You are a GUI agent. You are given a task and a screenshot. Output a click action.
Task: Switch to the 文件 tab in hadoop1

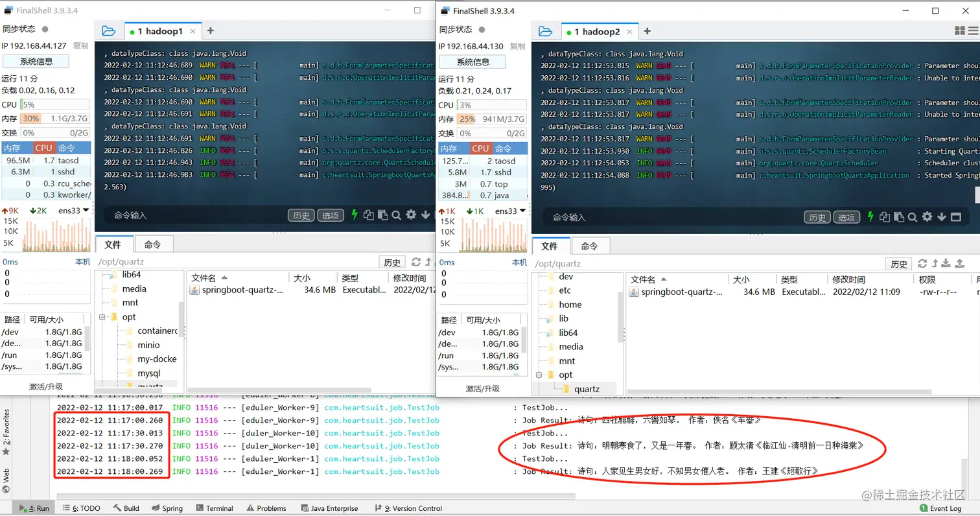tap(113, 244)
